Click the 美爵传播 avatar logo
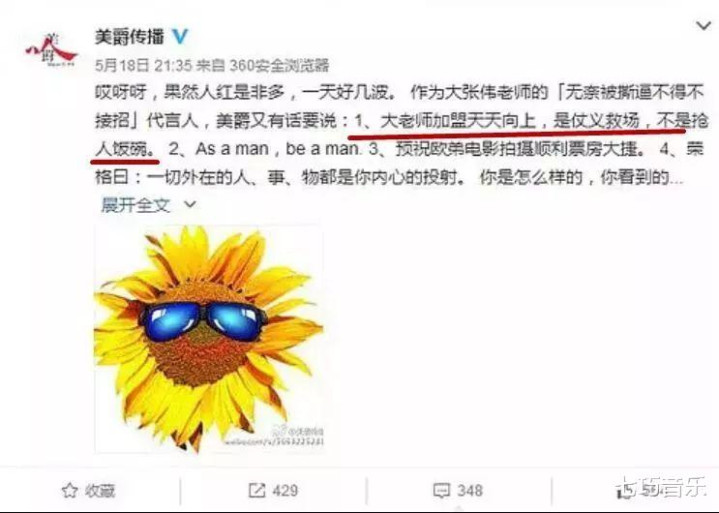Viewport: 719px width, 513px height. coord(51,50)
